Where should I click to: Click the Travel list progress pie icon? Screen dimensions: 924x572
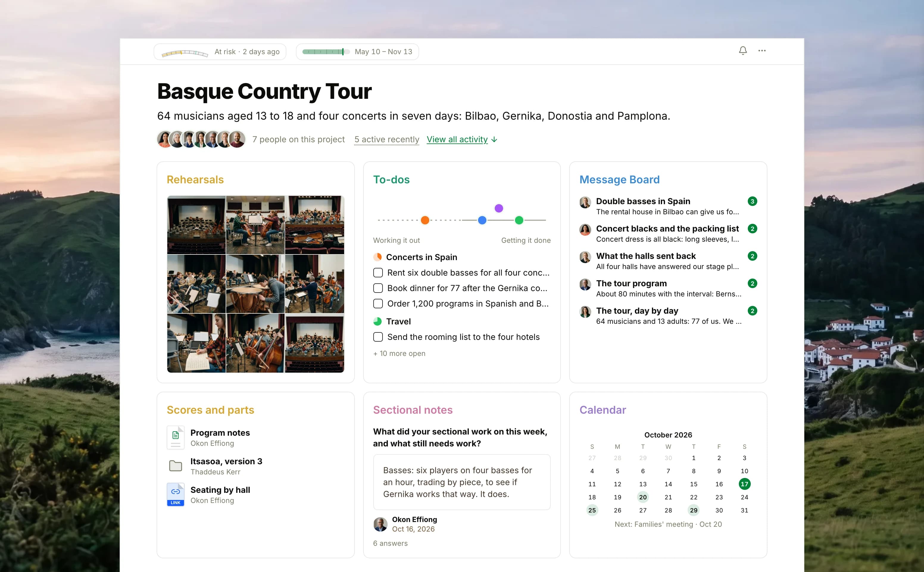click(377, 321)
